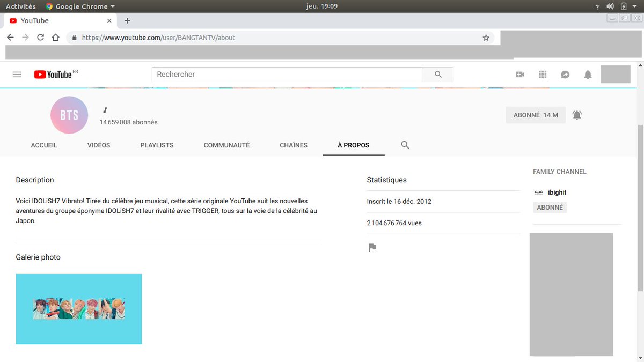This screenshot has height=362, width=644.
Task: Click the battery status icon
Action: [x=624, y=6]
